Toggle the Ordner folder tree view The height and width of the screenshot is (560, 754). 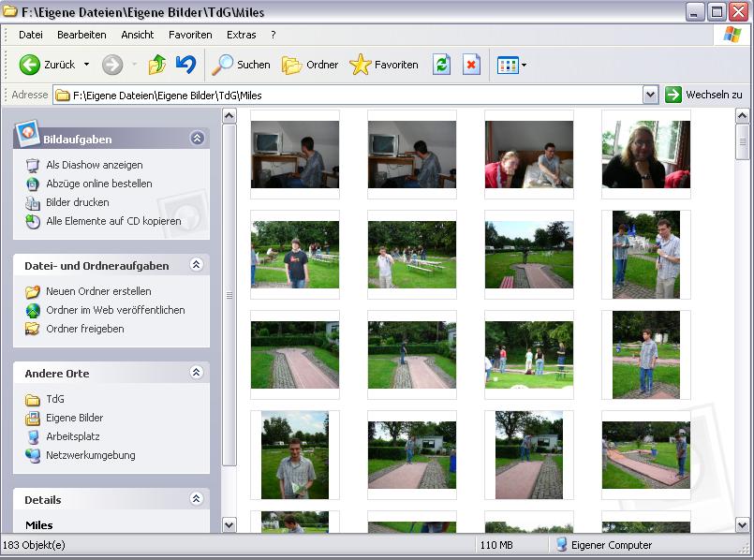(x=310, y=65)
